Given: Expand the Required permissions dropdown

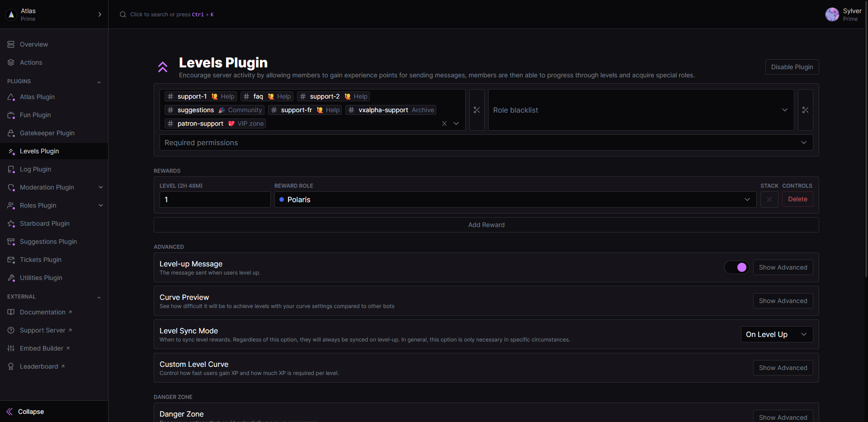Looking at the screenshot, I should coord(486,142).
